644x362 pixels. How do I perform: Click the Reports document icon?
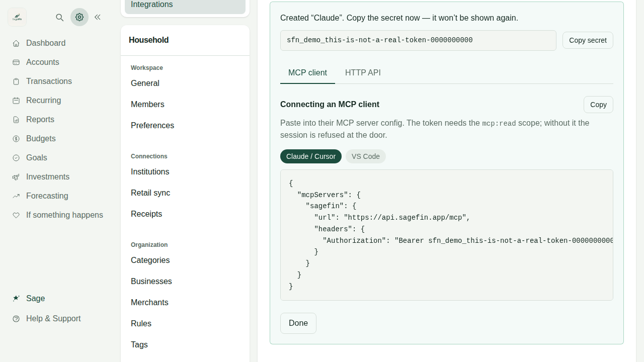point(16,120)
